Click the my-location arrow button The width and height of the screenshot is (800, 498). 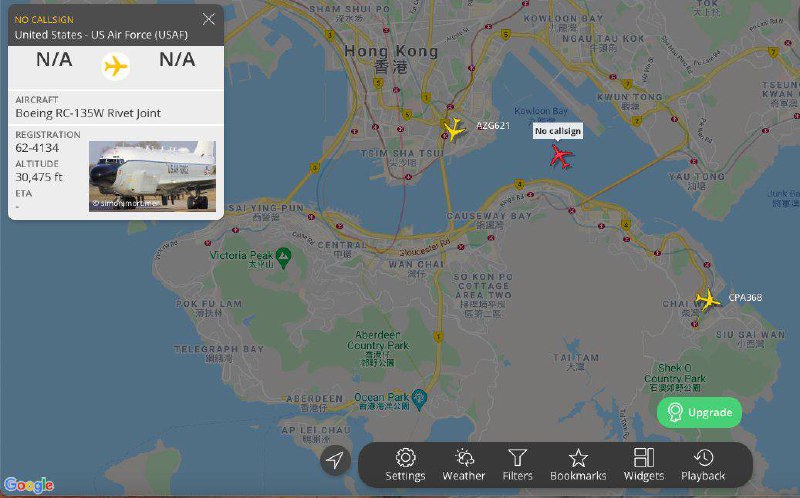click(335, 460)
